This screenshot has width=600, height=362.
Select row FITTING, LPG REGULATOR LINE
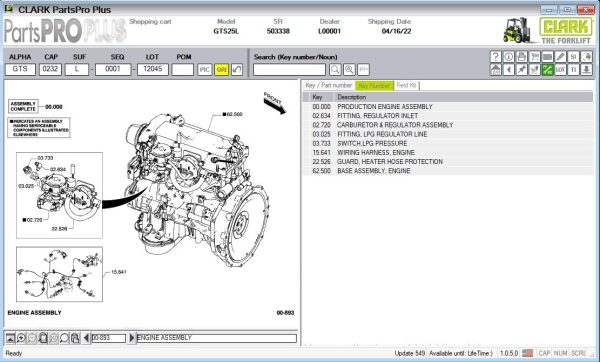[448, 134]
